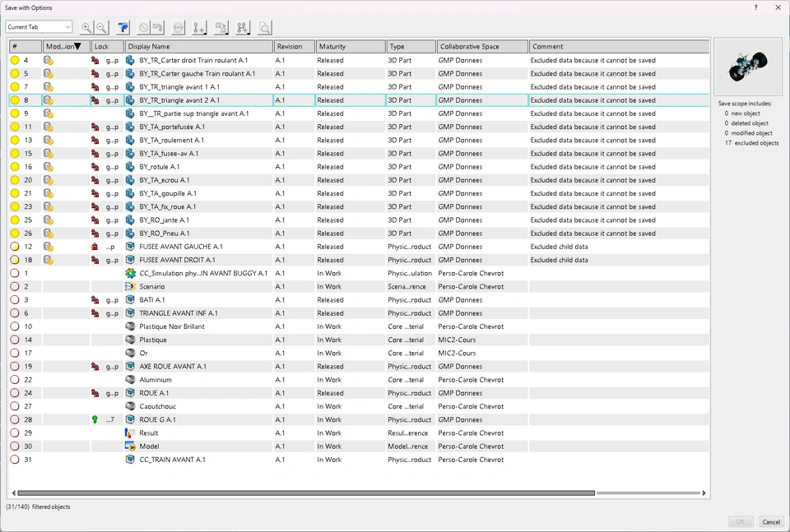The image size is (790, 532).
Task: Click the document preview magnifier icon
Action: (264, 28)
